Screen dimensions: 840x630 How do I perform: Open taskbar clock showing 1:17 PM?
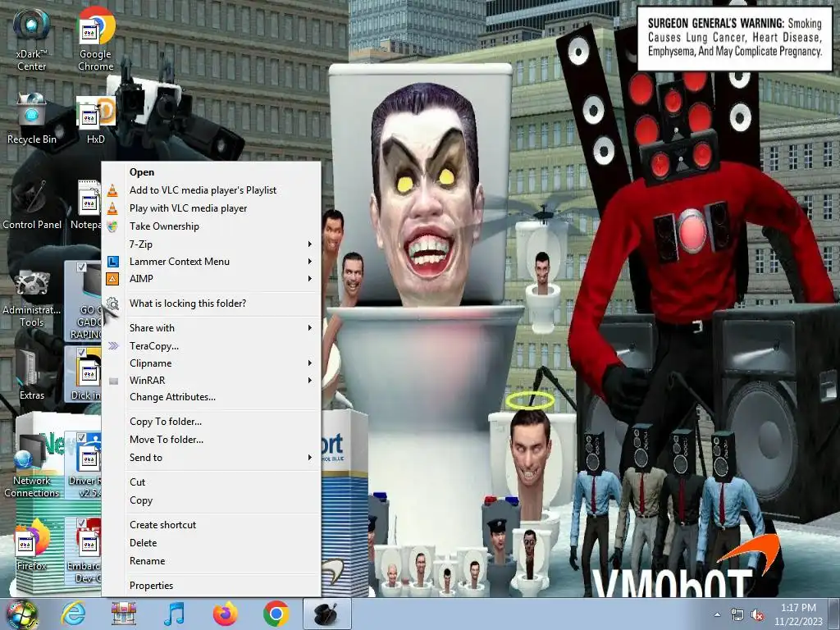(798, 614)
